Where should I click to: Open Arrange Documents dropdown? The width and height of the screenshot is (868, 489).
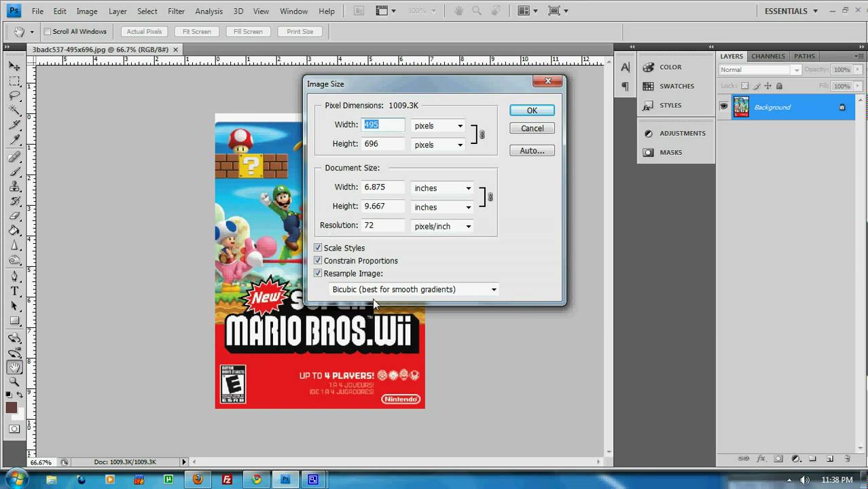click(x=528, y=11)
